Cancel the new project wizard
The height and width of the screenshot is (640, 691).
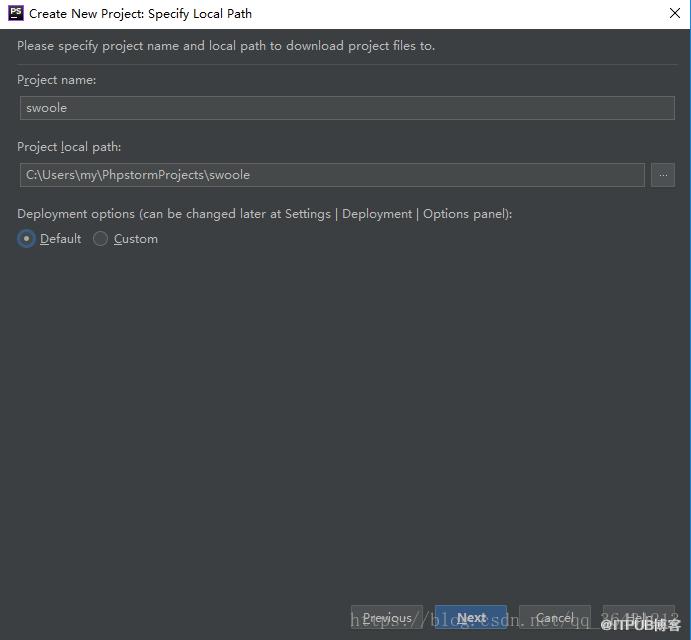click(555, 618)
